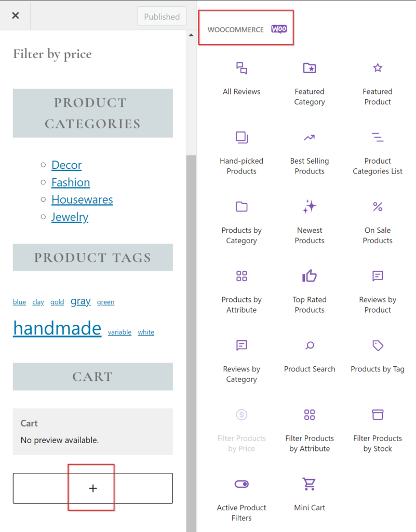Select the Cart widget preview block
416x532 pixels.
[92, 432]
